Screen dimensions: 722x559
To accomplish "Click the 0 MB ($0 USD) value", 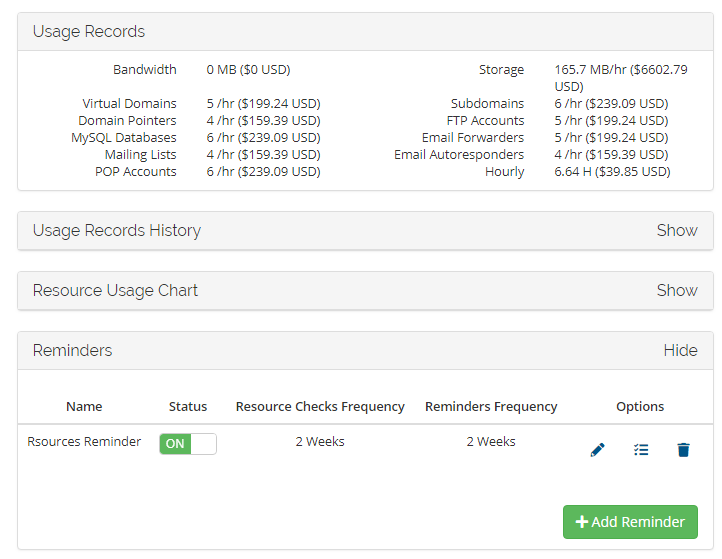I will pyautogui.click(x=248, y=70).
